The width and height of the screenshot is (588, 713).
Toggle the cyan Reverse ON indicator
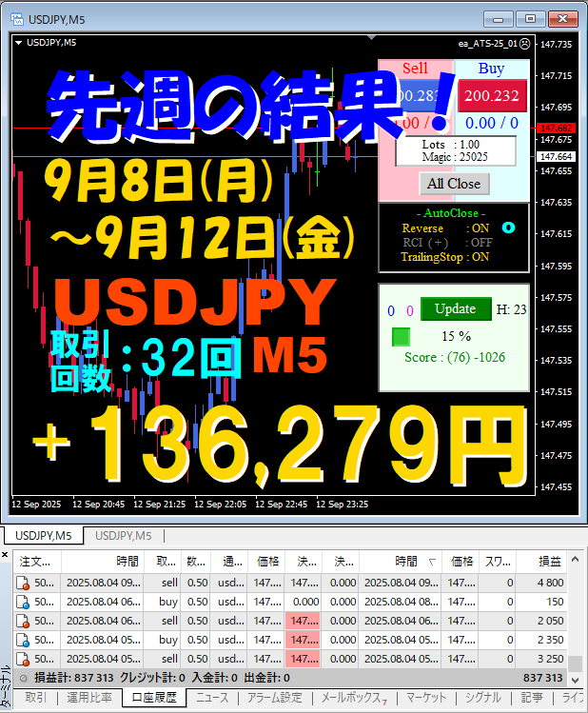(x=508, y=228)
